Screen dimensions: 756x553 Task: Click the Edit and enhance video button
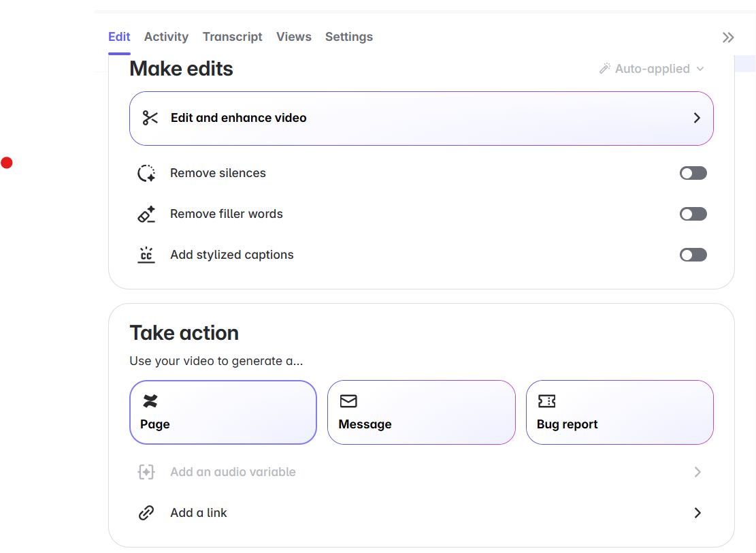tap(421, 118)
